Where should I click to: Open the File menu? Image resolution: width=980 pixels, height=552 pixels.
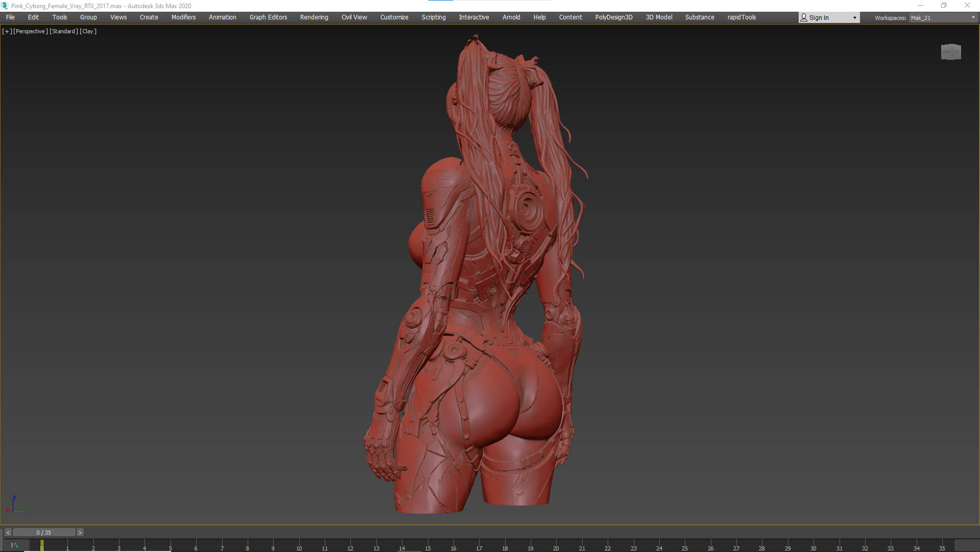click(10, 17)
